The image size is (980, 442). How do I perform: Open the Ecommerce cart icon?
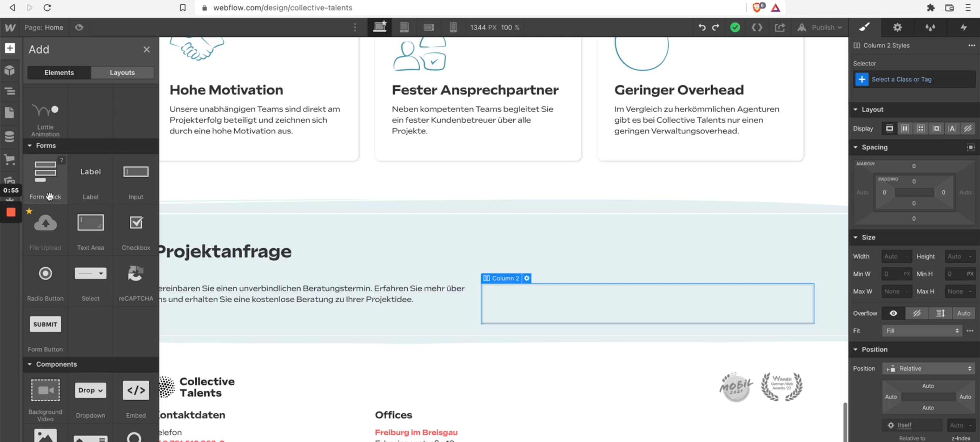click(10, 159)
